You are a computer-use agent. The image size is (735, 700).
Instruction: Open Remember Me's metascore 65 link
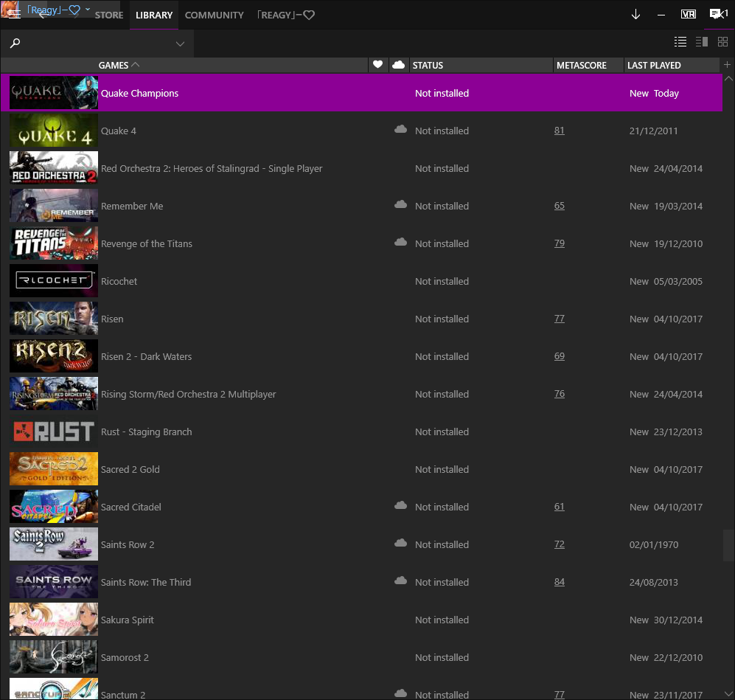click(560, 205)
